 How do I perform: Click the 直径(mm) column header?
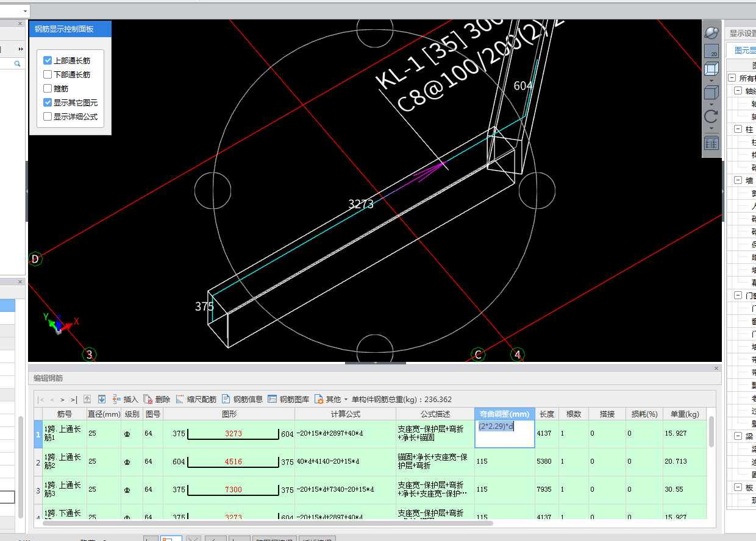104,414
